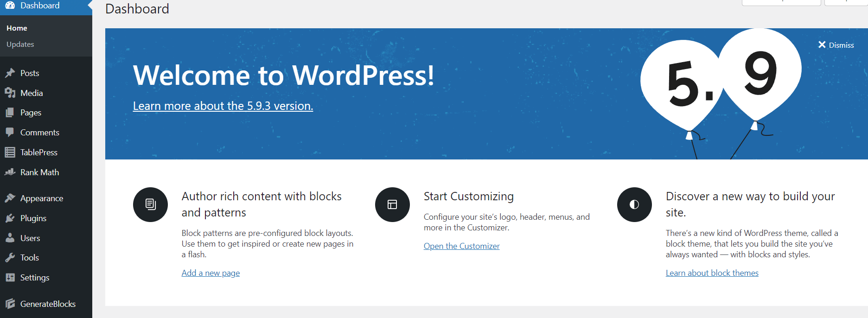Viewport: 868px width, 318px height.
Task: Click the block theme half-circle icon
Action: click(x=634, y=204)
